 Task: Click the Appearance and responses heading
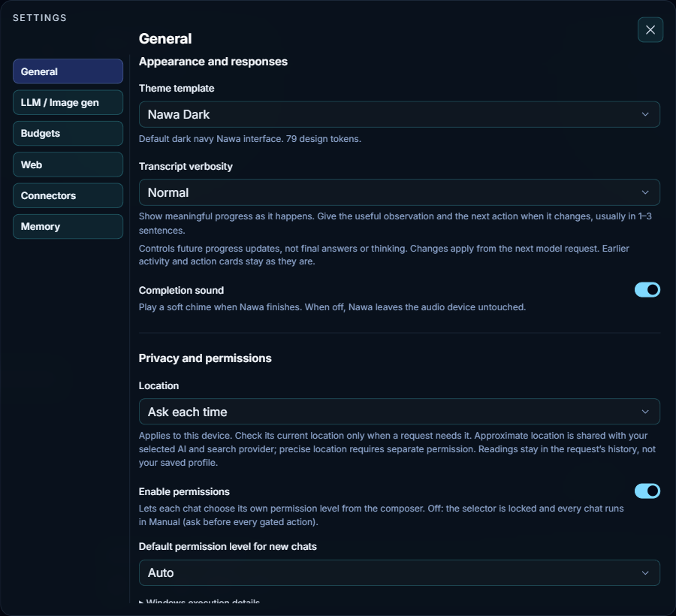[213, 62]
